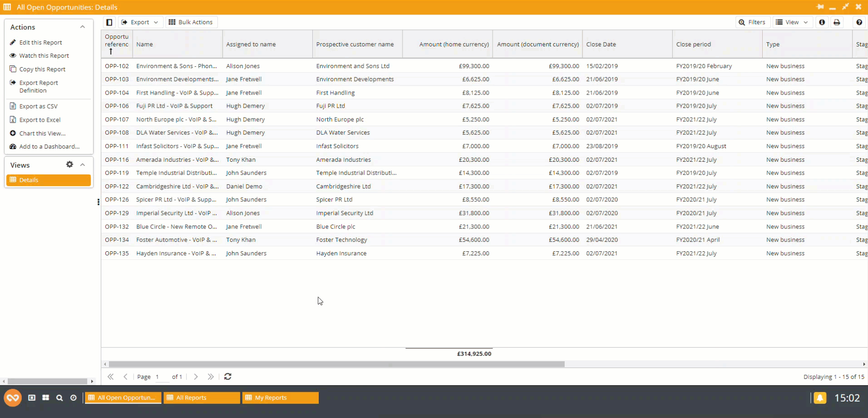
Task: Select OPP-106 Fuji PR Ltd row name
Action: coord(174,106)
